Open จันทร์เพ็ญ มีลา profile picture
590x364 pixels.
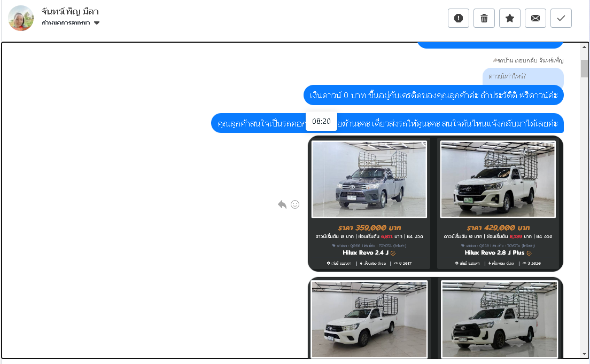point(21,18)
